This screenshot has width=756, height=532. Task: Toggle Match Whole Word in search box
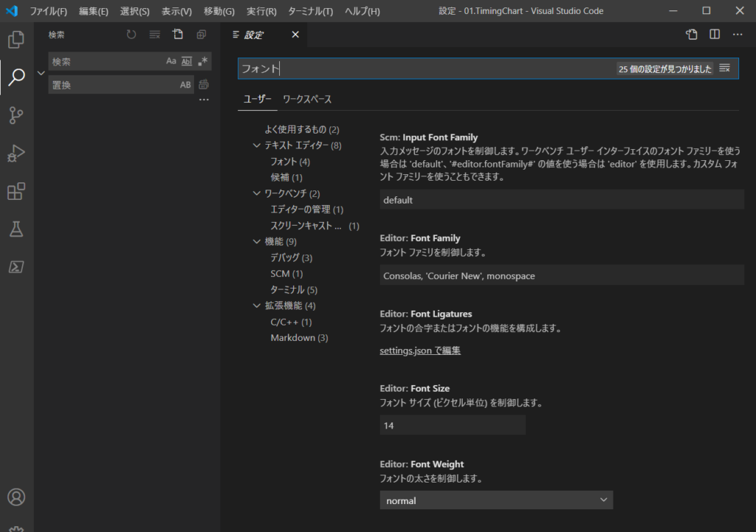click(x=187, y=61)
